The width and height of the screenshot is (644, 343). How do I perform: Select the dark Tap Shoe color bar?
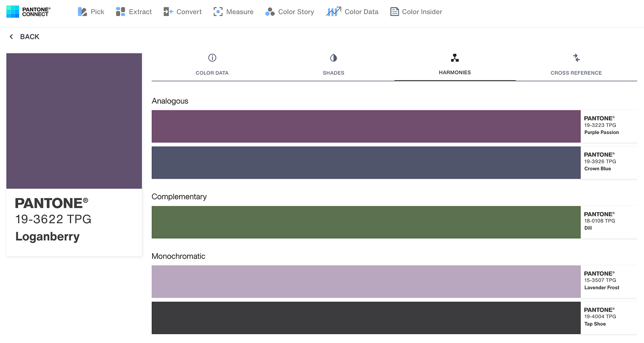point(366,318)
